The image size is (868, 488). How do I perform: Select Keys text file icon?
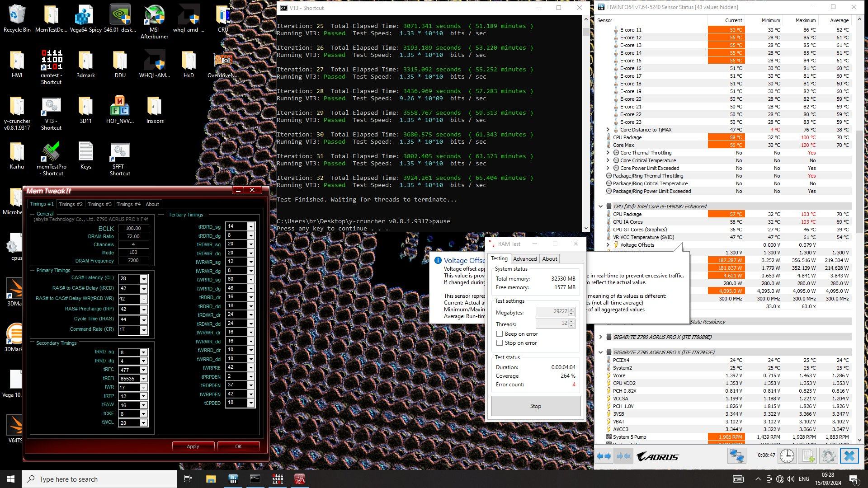[x=85, y=155]
